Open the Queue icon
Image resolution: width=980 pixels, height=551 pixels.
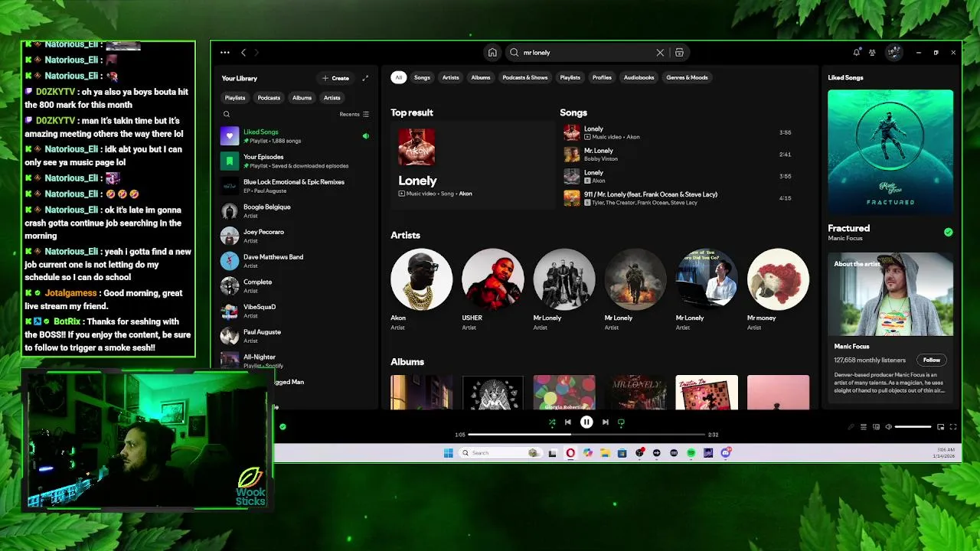[864, 427]
